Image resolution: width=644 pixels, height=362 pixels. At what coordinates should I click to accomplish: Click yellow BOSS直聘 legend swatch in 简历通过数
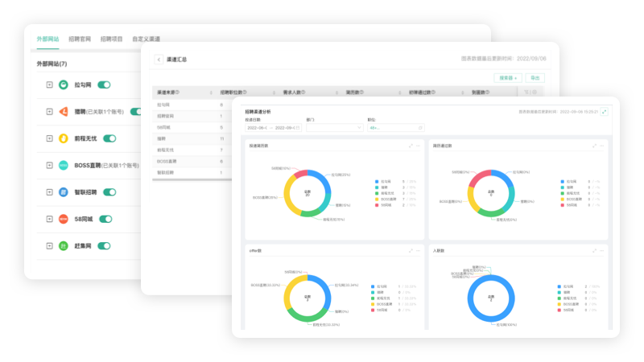click(x=562, y=199)
